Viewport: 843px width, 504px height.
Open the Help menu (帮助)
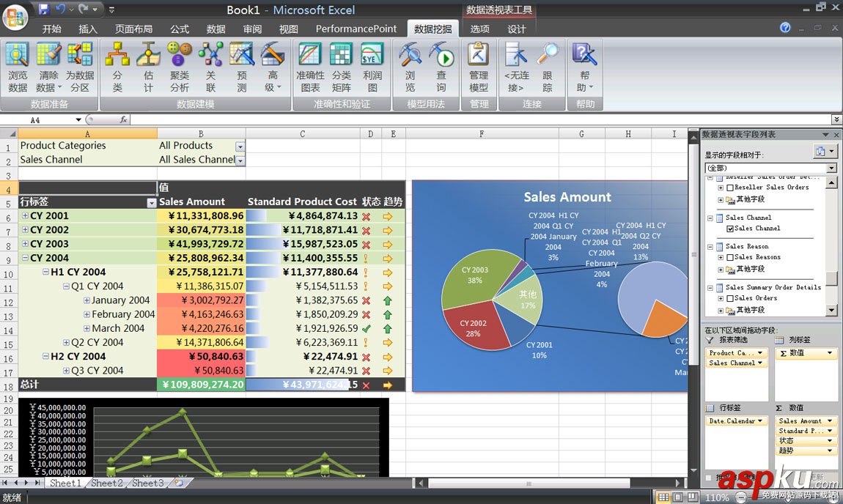[x=585, y=67]
